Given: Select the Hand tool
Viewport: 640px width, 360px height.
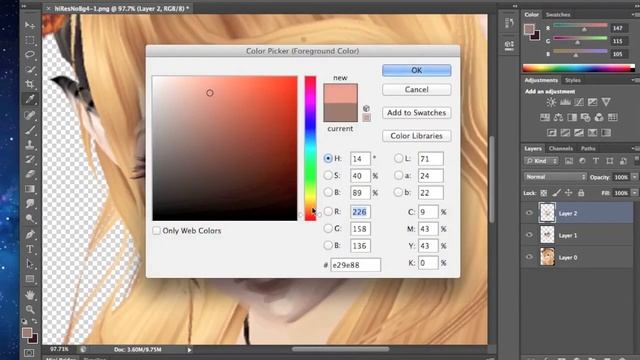Looking at the screenshot, I should pos(30,294).
